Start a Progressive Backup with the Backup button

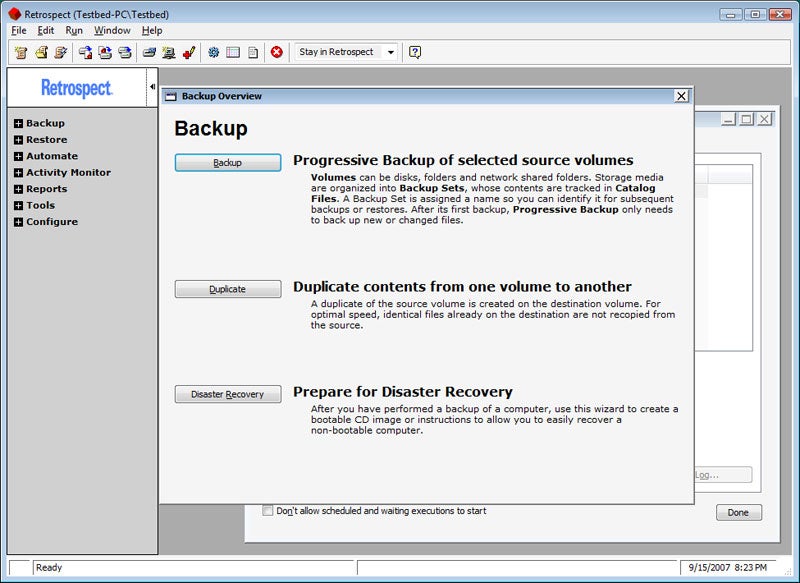pos(228,163)
